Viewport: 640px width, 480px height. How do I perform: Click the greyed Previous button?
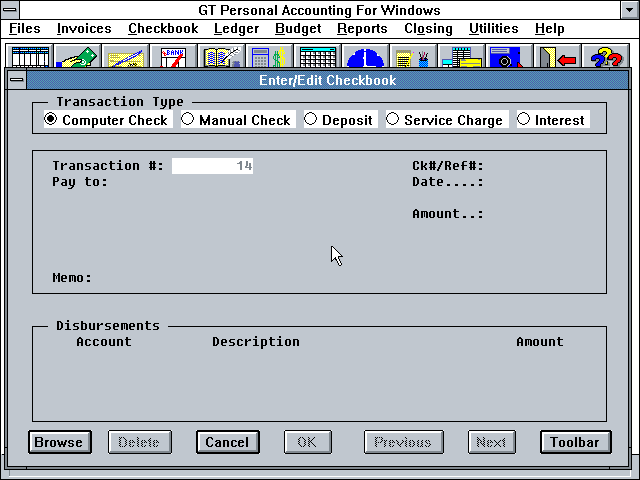(404, 442)
